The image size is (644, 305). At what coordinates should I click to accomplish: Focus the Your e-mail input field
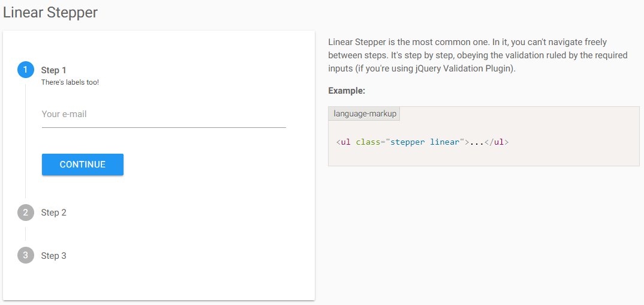[164, 114]
